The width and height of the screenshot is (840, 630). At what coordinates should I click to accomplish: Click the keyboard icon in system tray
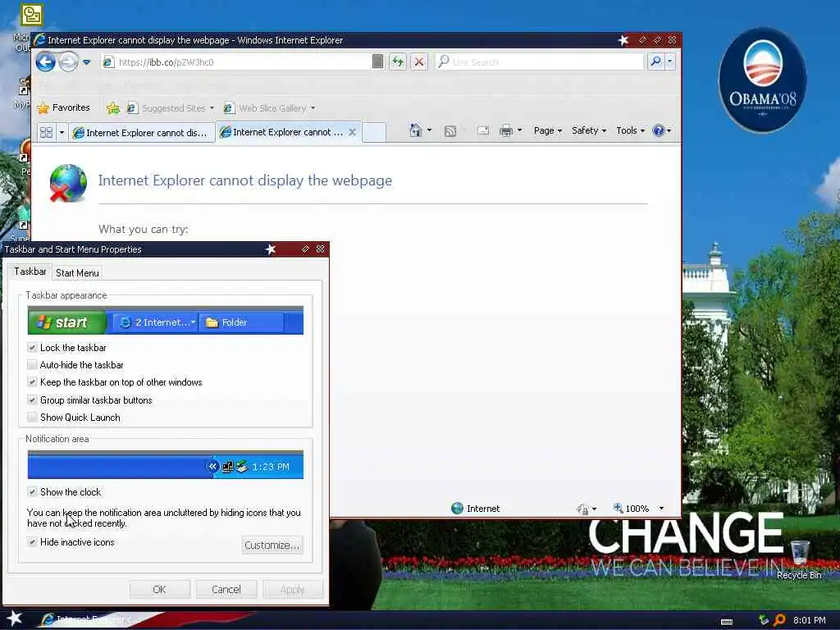coord(727,622)
